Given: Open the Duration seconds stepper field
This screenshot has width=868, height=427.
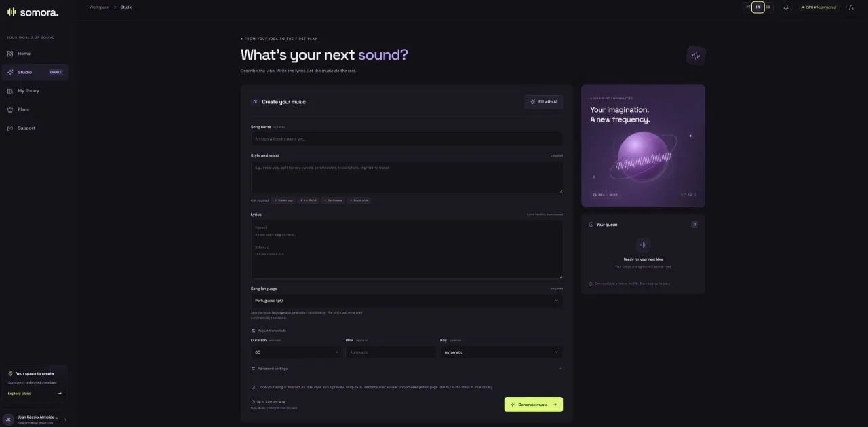Looking at the screenshot, I should pyautogui.click(x=296, y=352).
